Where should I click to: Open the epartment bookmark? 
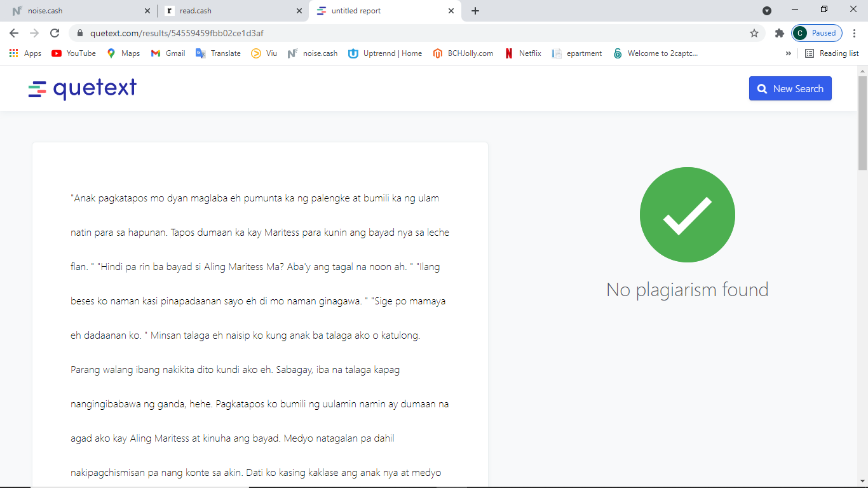577,53
